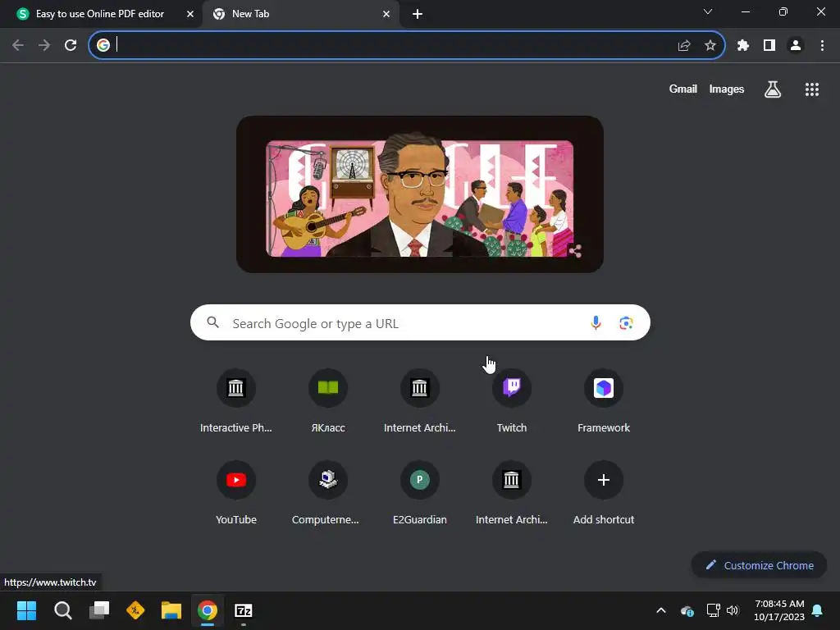Click the volume speaker icon
The image size is (840, 630).
click(733, 610)
